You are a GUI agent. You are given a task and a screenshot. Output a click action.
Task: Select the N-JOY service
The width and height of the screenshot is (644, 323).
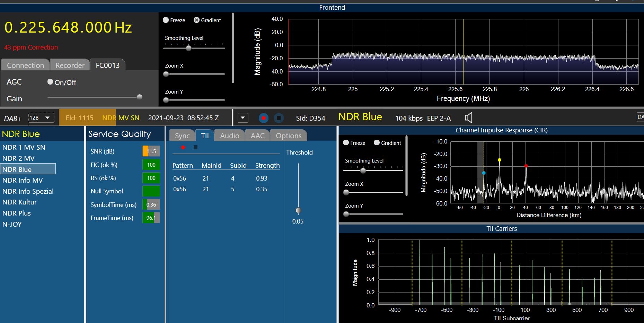pyautogui.click(x=12, y=224)
